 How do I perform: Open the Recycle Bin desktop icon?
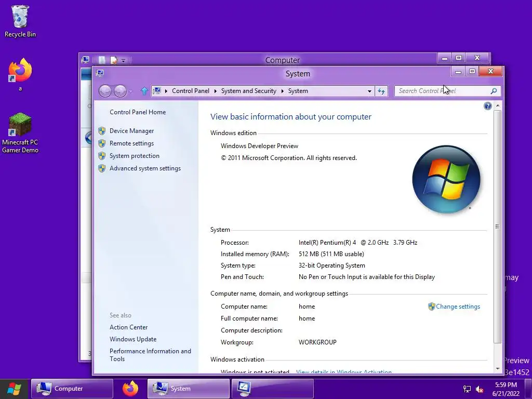pyautogui.click(x=20, y=21)
